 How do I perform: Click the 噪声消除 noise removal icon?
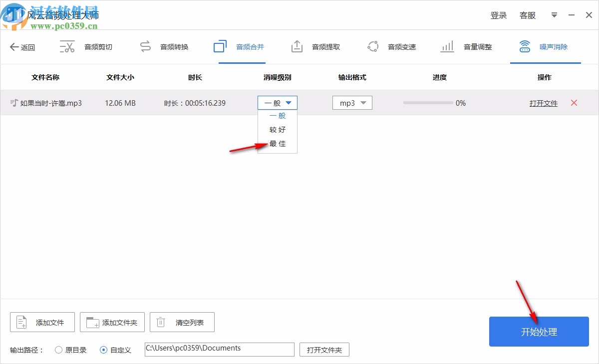tap(525, 46)
